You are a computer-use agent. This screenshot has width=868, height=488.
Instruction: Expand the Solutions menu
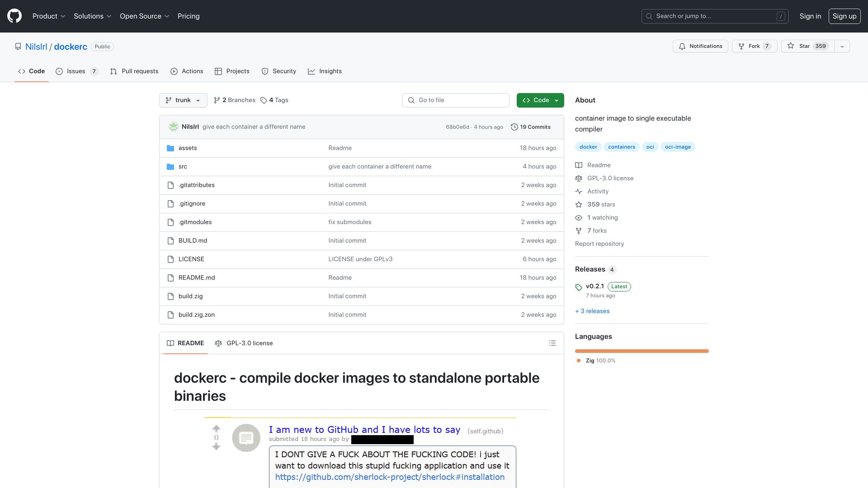[x=92, y=16]
